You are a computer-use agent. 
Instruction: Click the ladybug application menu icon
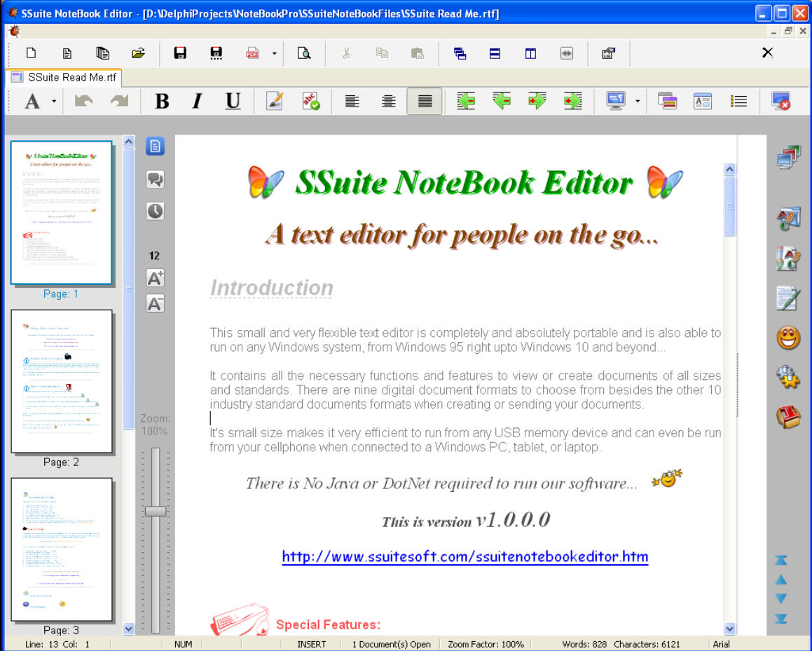point(15,32)
